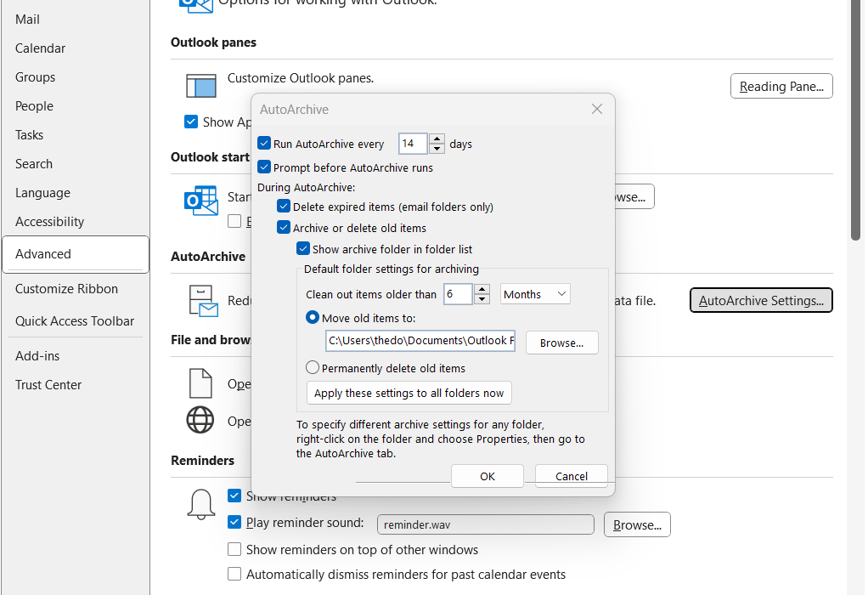Click the reminder.wav sound field

pos(486,524)
